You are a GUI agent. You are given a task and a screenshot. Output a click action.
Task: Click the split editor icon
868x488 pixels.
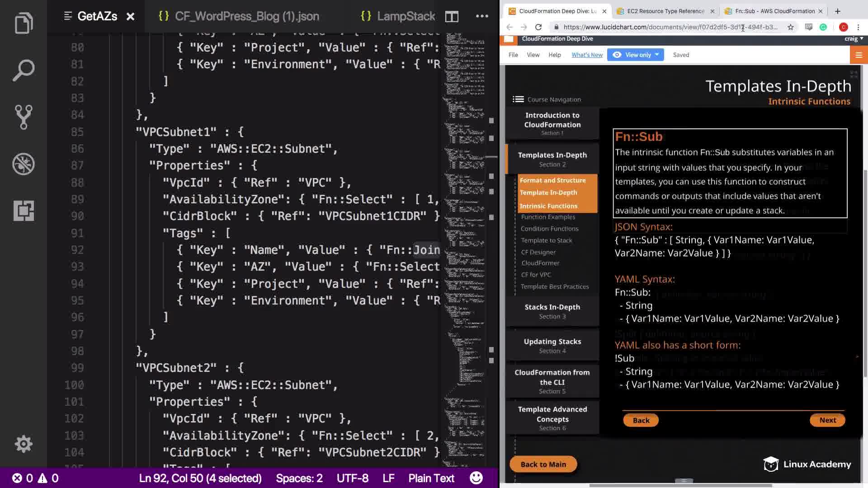pyautogui.click(x=452, y=17)
